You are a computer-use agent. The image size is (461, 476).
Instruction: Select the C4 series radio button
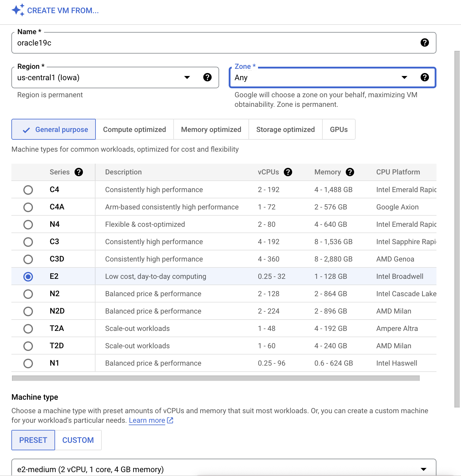tap(28, 190)
